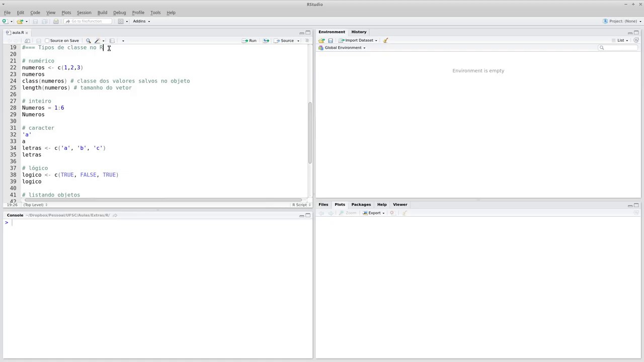Image resolution: width=644 pixels, height=362 pixels.
Task: Expand the recent files dropdown arrow
Action: pyautogui.click(x=26, y=22)
